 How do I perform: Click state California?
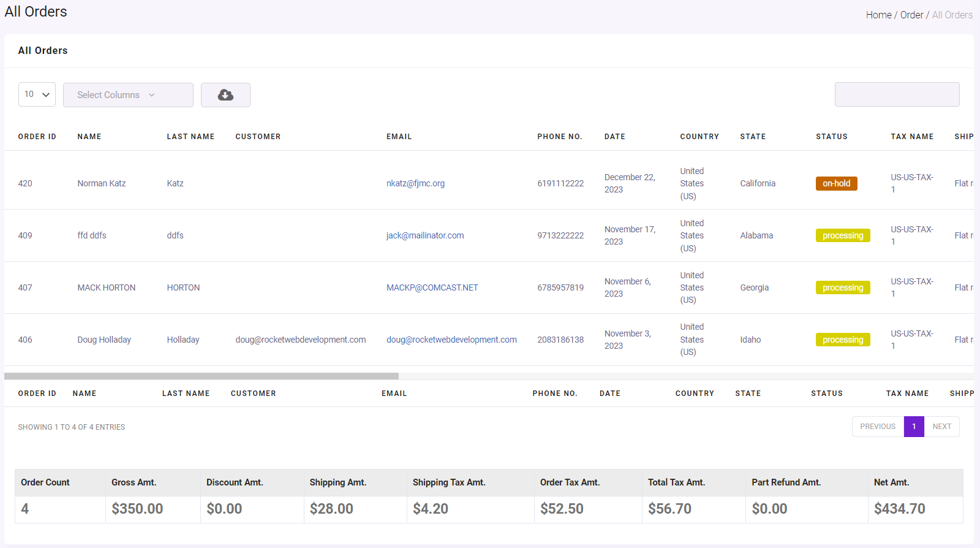tap(758, 183)
